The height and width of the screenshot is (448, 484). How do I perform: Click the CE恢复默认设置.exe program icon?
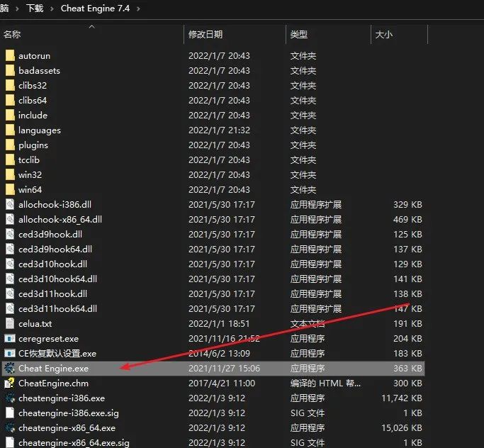(x=10, y=353)
